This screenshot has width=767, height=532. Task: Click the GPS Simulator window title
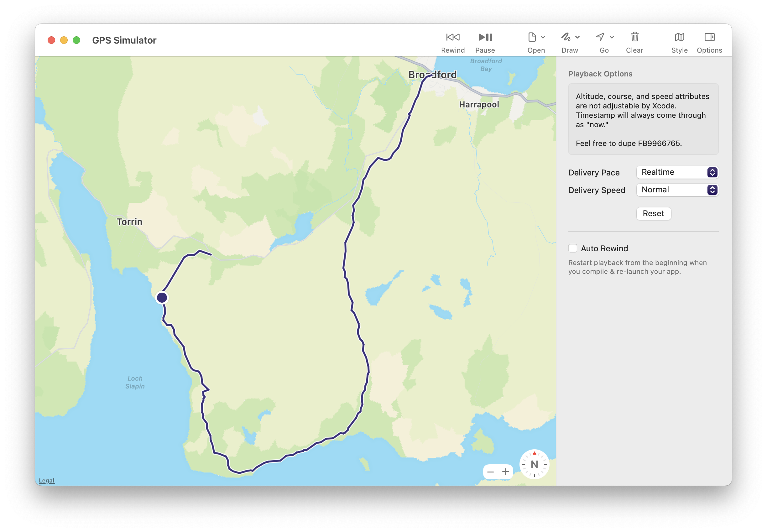124,40
